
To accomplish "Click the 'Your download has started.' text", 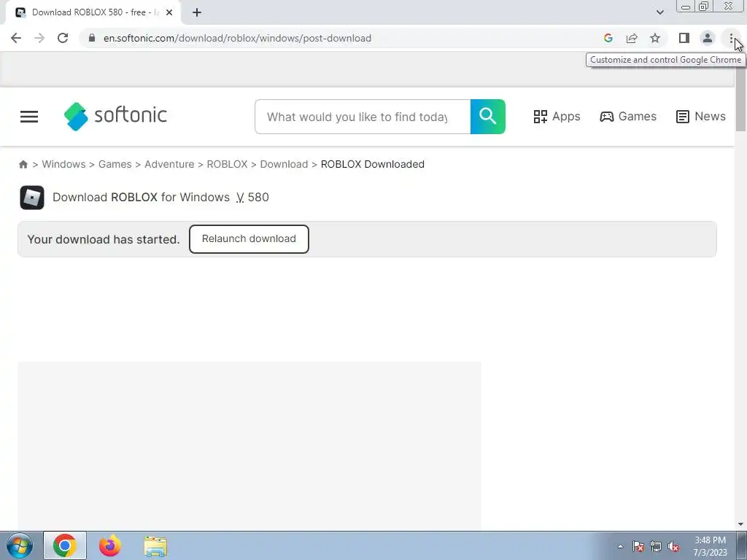I will click(x=104, y=239).
